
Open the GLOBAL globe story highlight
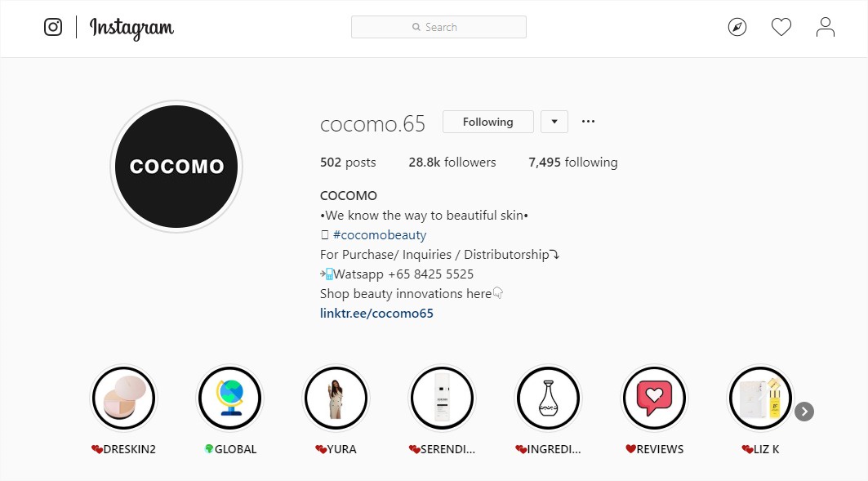tap(229, 398)
